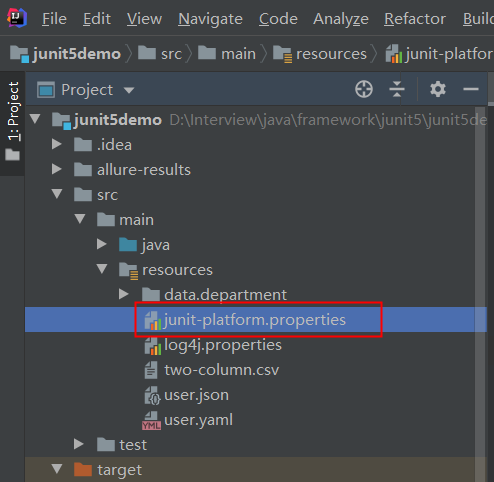Select the junit5demo project root
This screenshot has height=482, width=494.
point(107,120)
